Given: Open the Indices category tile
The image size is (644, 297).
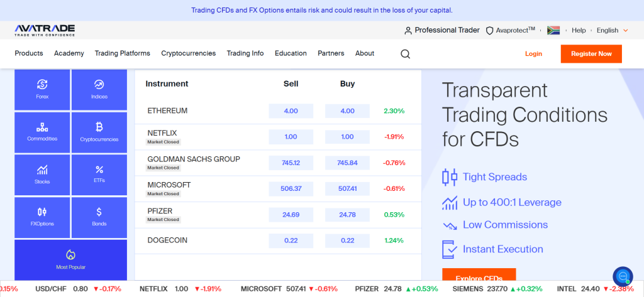Looking at the screenshot, I should point(99,90).
